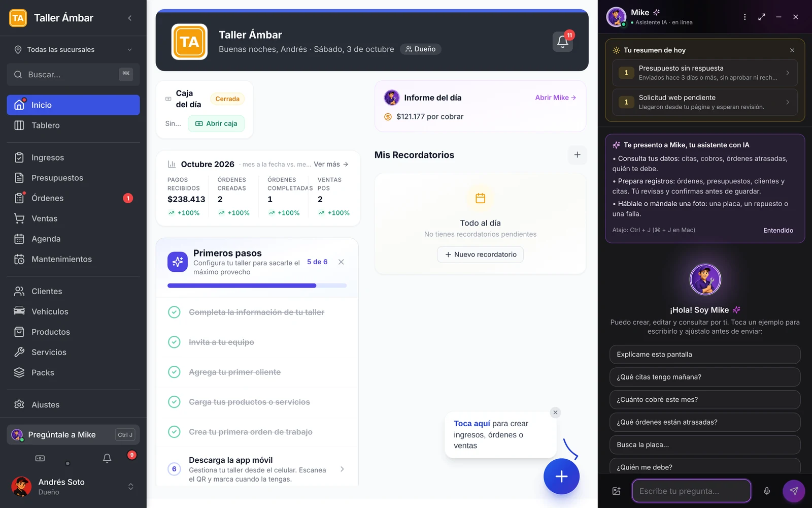Image resolution: width=812 pixels, height=508 pixels.
Task: Expand the Mike panel to full size
Action: [762, 17]
